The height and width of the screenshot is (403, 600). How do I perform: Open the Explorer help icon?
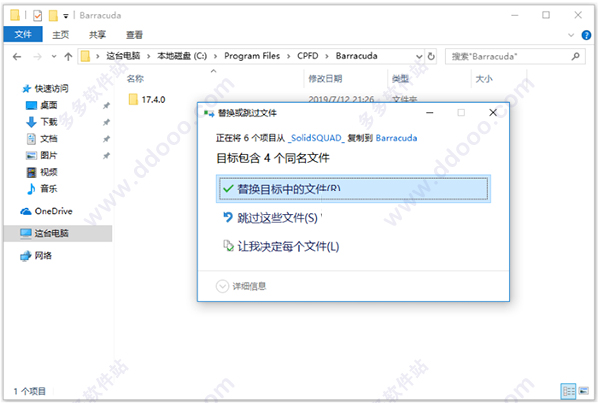(586, 35)
